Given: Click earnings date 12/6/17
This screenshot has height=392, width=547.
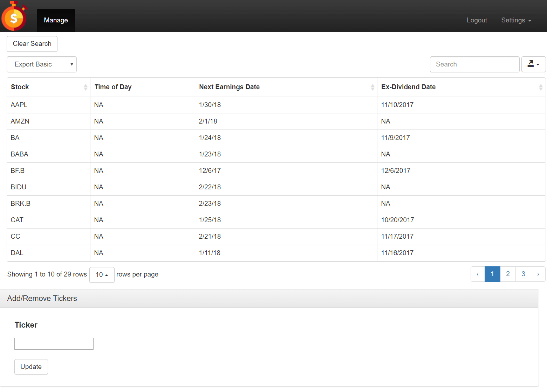Looking at the screenshot, I should (x=210, y=171).
